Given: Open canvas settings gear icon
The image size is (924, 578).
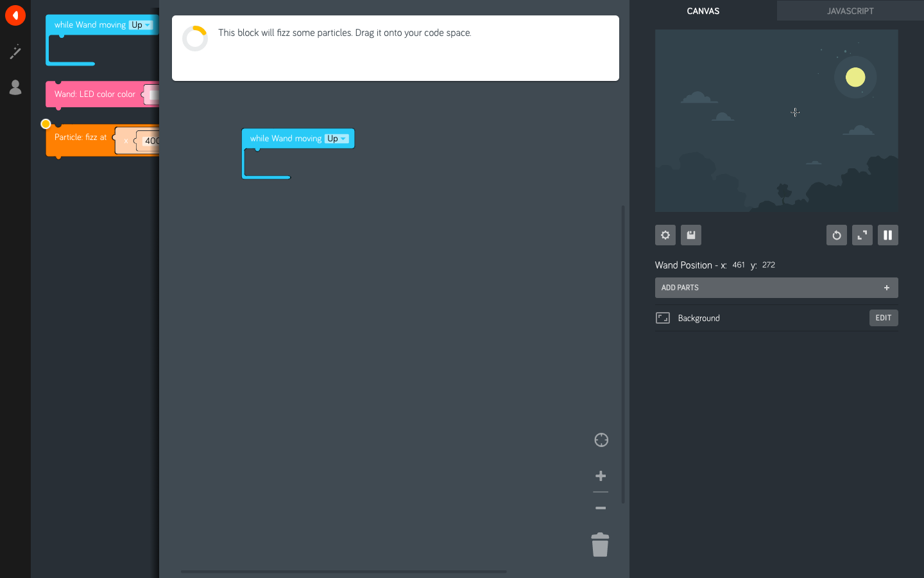Looking at the screenshot, I should click(665, 235).
